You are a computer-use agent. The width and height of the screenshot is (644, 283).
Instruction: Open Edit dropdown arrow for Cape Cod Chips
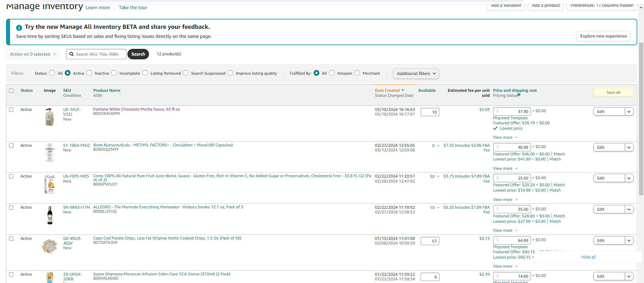click(629, 240)
